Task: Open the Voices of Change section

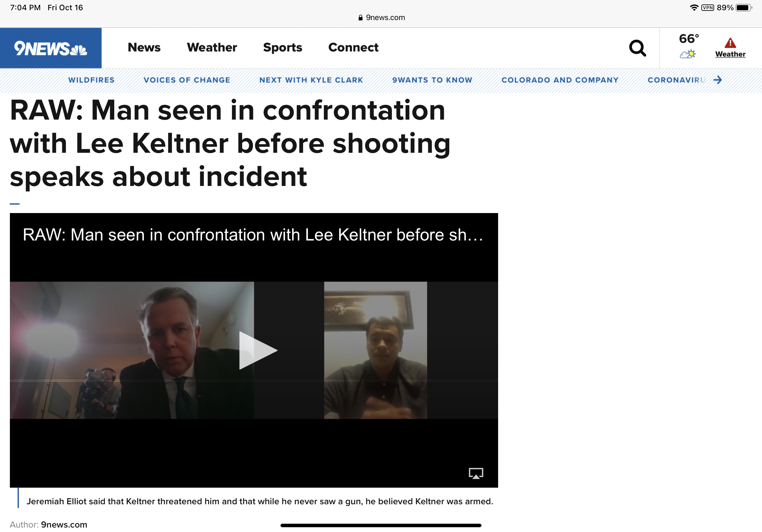Action: point(187,80)
